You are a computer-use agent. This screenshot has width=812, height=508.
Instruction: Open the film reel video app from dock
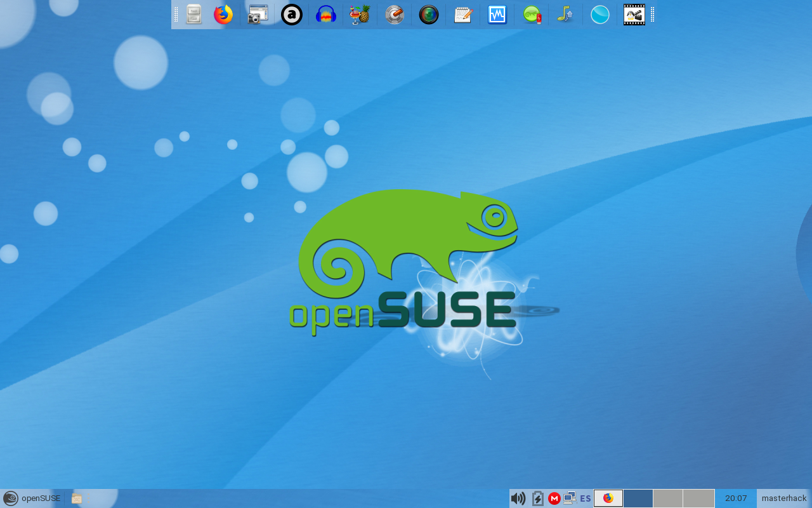pyautogui.click(x=634, y=14)
